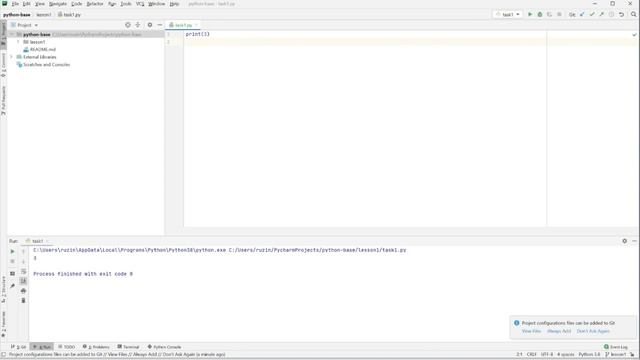Push commits with the toolbar arrow icon
This screenshot has width=640, height=360.
pos(602,14)
